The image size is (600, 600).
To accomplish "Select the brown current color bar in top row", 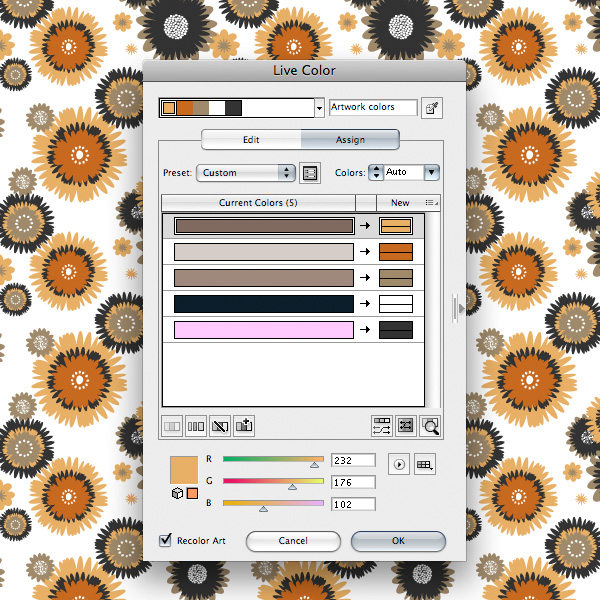I will click(264, 226).
